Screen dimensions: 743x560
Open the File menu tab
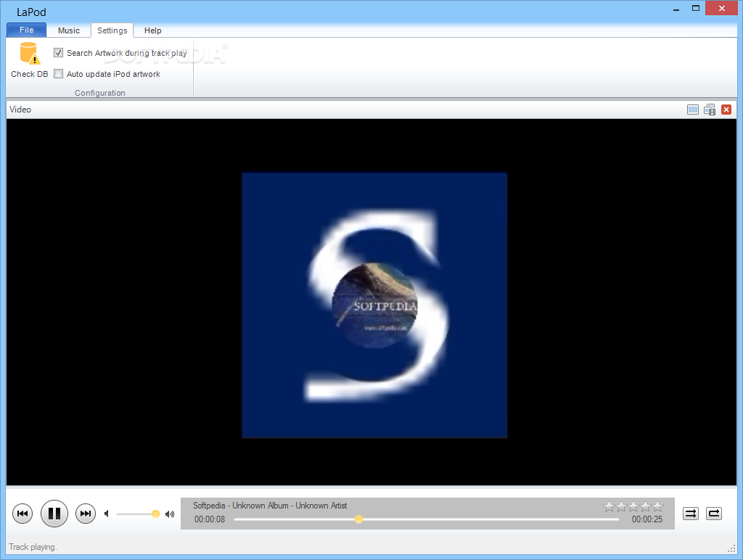pyautogui.click(x=27, y=30)
